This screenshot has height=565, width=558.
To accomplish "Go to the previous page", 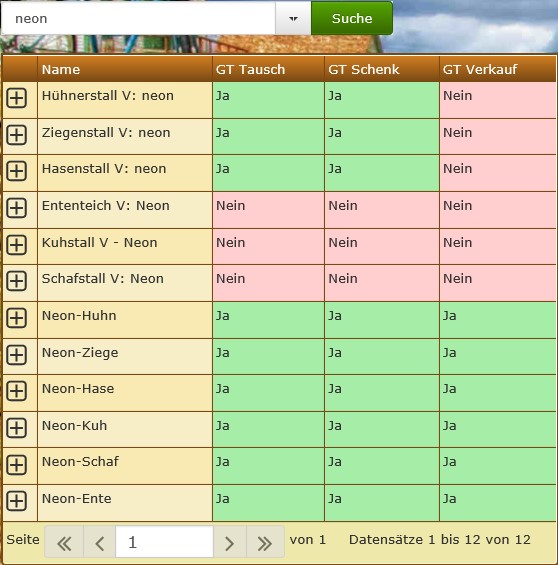I will point(100,542).
